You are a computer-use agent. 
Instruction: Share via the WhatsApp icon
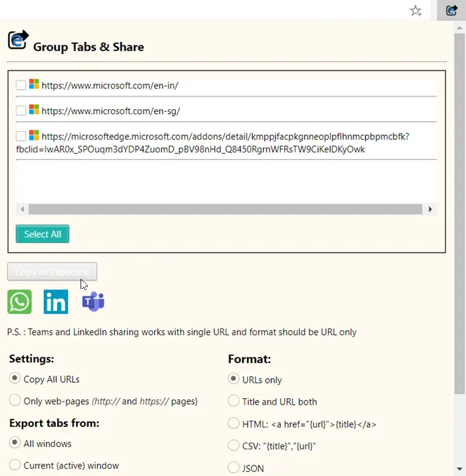[19, 302]
